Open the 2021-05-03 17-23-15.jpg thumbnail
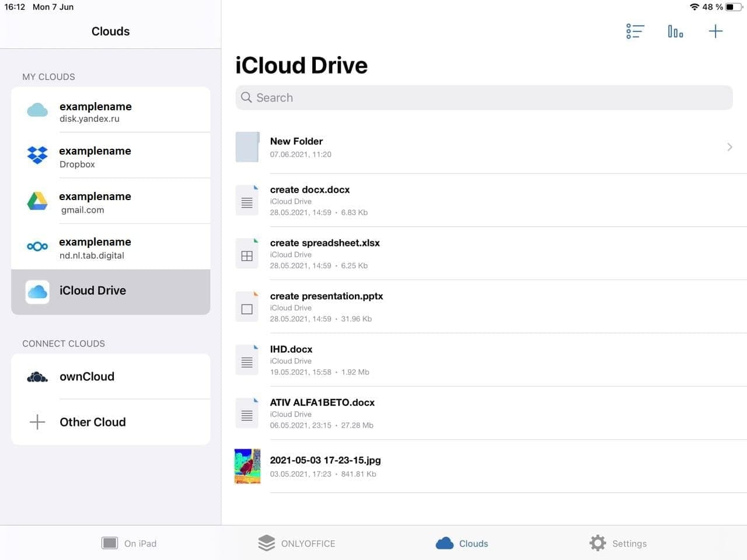The width and height of the screenshot is (747, 560). tap(247, 466)
